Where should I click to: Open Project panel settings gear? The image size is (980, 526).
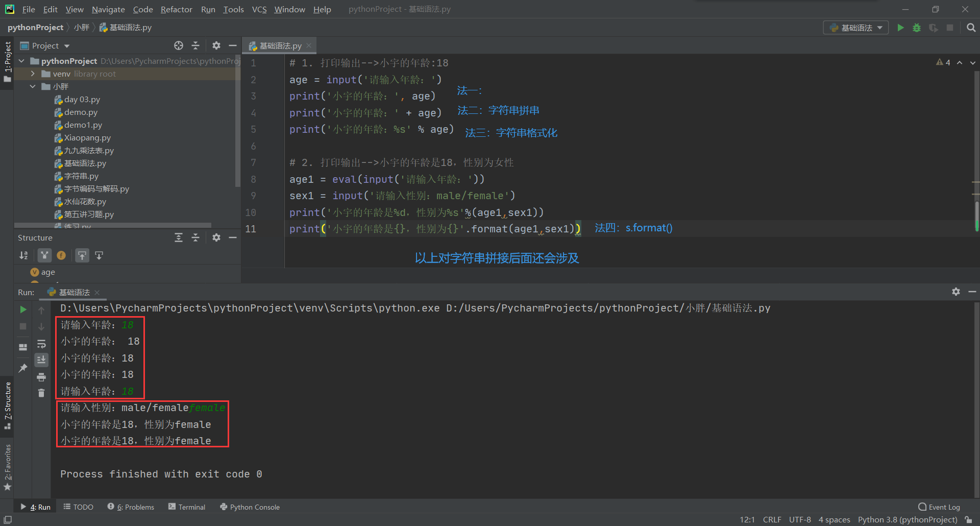[x=216, y=45]
